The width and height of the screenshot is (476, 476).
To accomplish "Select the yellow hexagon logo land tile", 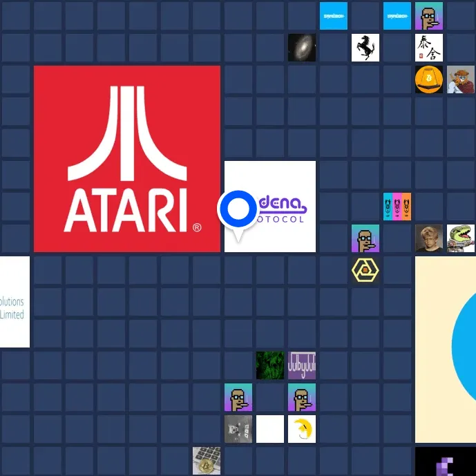I will click(365, 270).
